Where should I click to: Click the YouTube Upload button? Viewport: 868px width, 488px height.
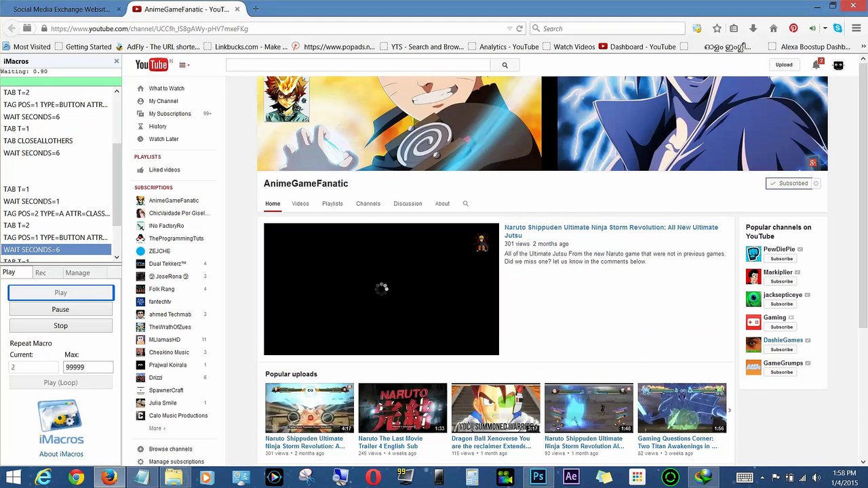(x=784, y=64)
